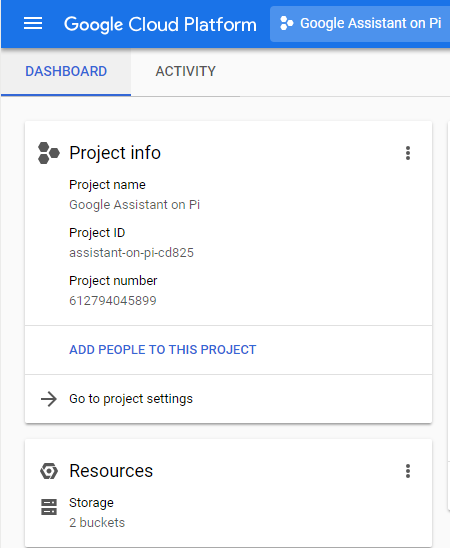Open Resources card three-dot menu

(x=408, y=471)
